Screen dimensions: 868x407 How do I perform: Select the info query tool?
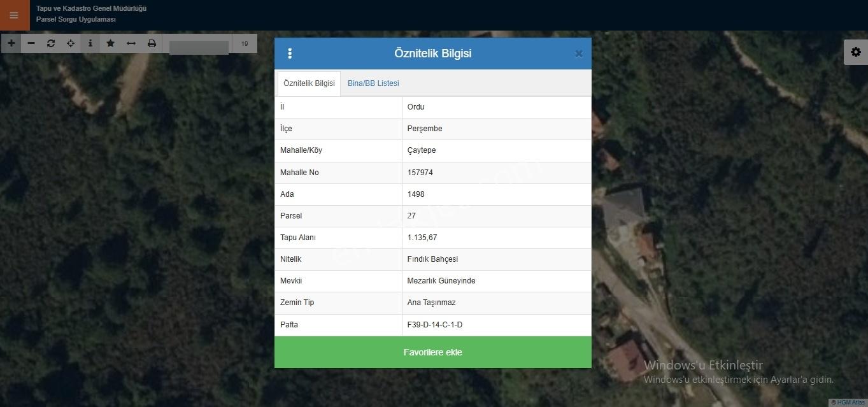click(90, 43)
